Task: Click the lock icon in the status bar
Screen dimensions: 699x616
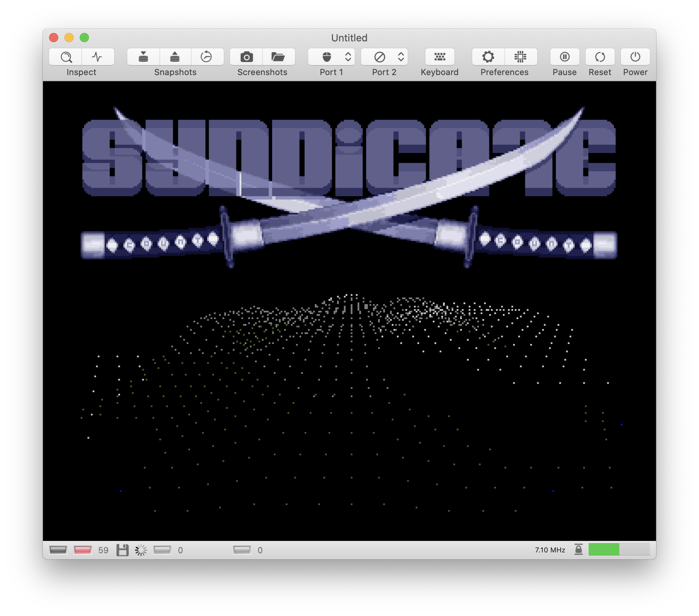Action: pyautogui.click(x=579, y=549)
